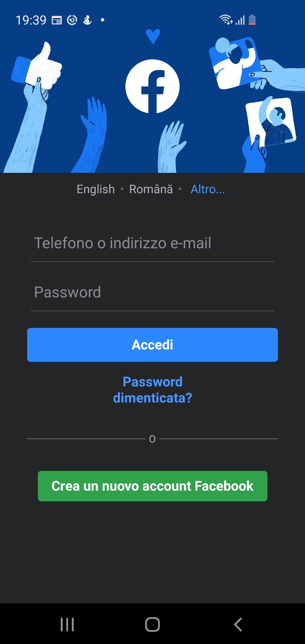This screenshot has height=644, width=305.
Task: Focus the Telefono o indirizzo e-mail field
Action: (152, 243)
